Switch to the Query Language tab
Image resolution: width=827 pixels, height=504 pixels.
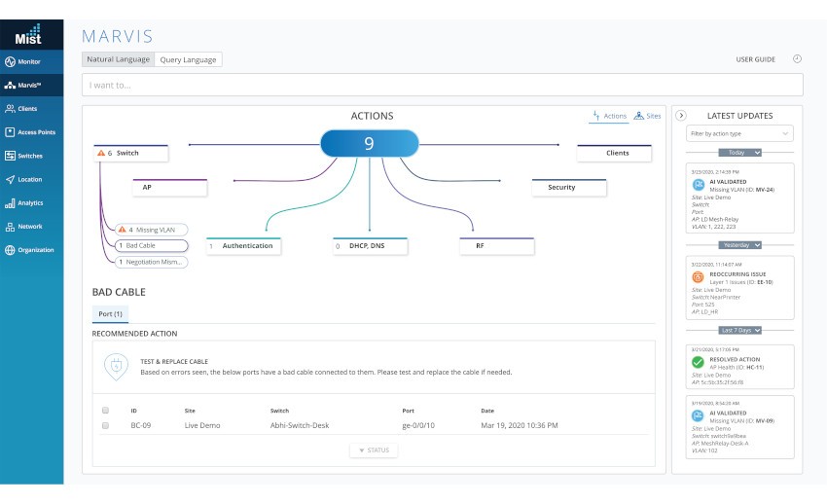(x=189, y=59)
